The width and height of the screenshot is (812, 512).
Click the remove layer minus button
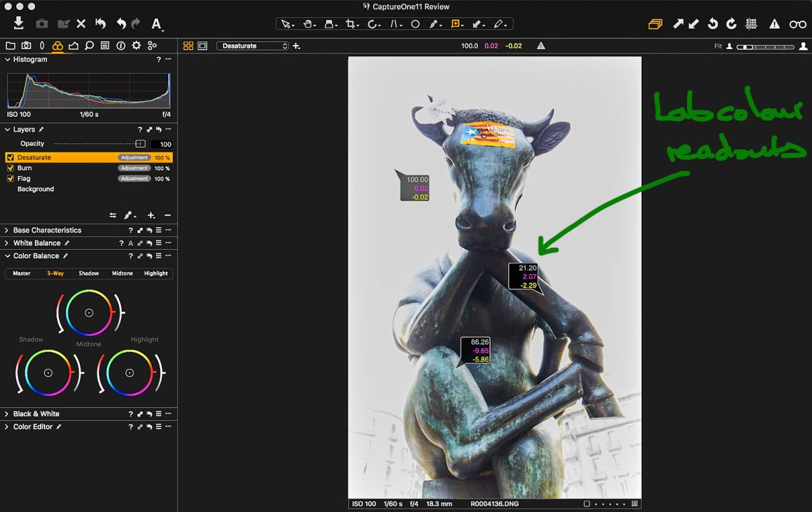click(x=167, y=215)
